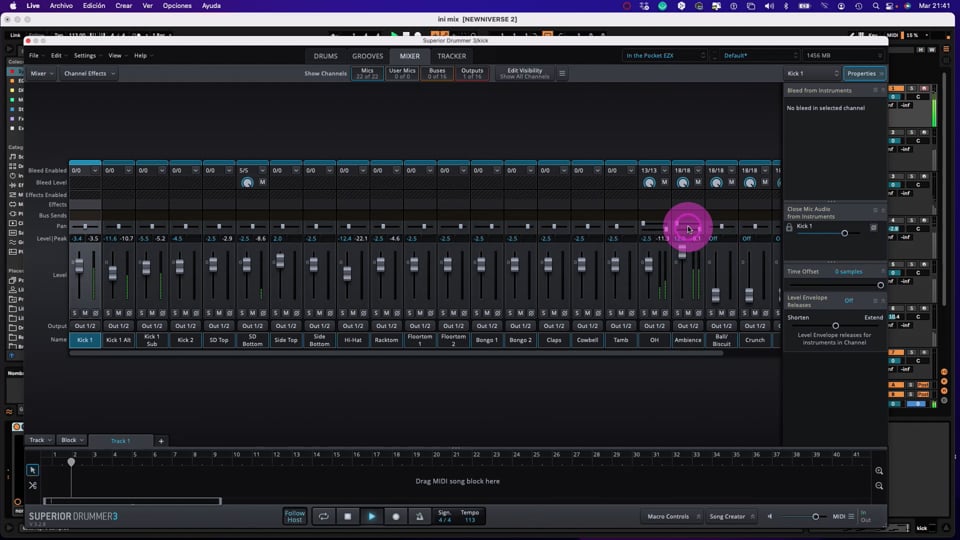This screenshot has height=540, width=960.
Task: Click the volume icon in the macOS menu bar
Action: pos(769,6)
